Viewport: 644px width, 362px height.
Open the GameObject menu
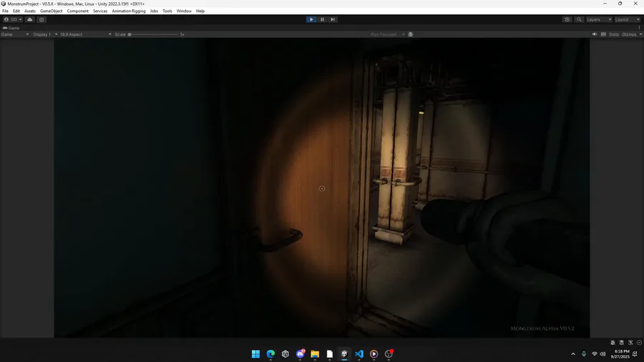[51, 11]
